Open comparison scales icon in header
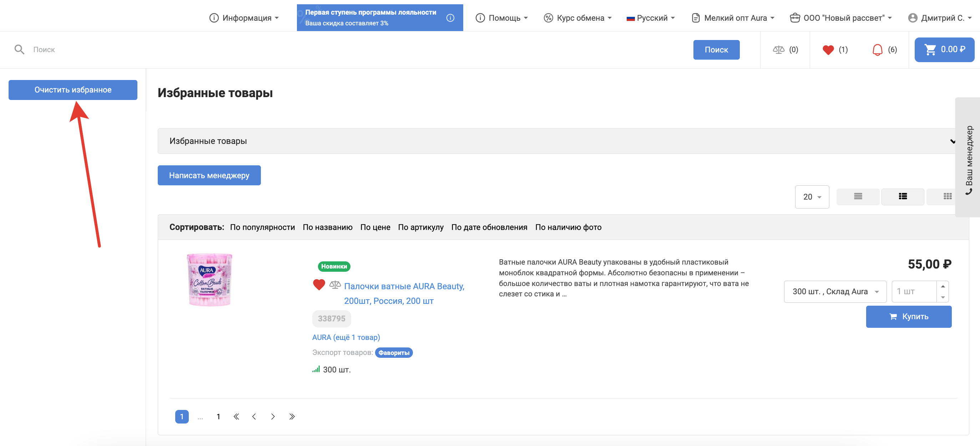 [778, 50]
